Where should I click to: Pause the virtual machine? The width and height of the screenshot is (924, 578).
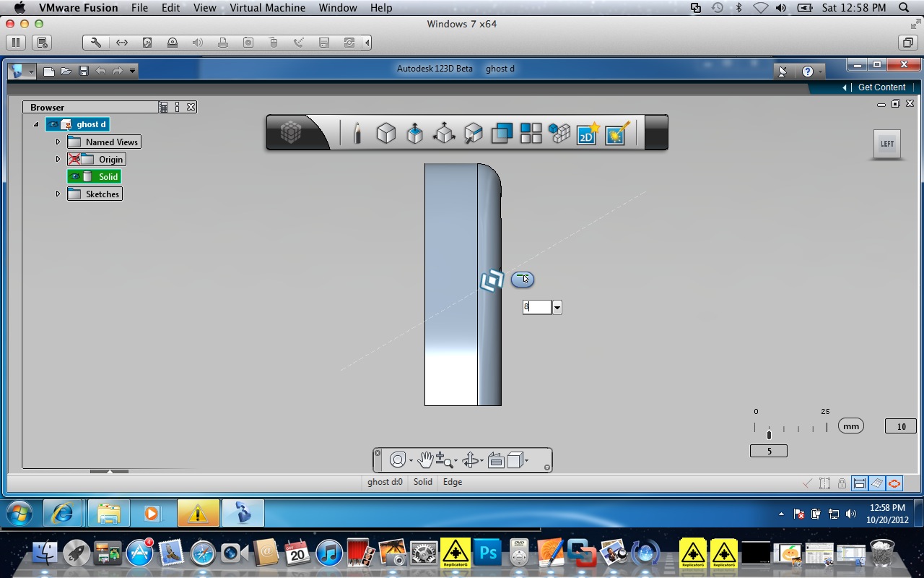(16, 43)
